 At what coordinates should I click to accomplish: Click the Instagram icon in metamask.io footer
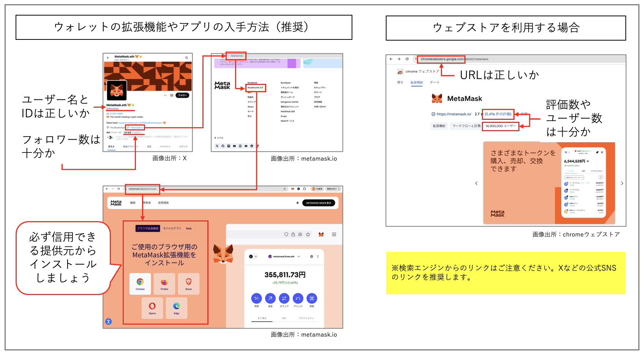click(x=240, y=146)
